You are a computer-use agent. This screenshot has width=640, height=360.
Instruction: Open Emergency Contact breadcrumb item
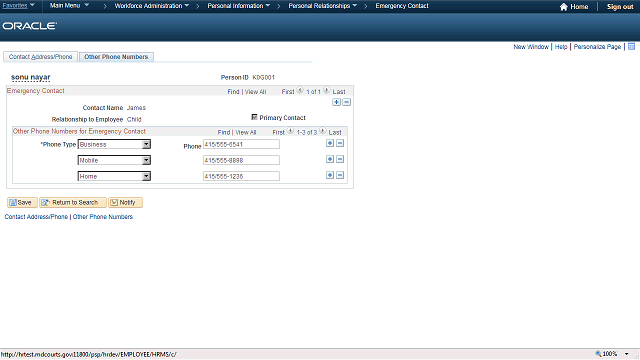click(402, 6)
